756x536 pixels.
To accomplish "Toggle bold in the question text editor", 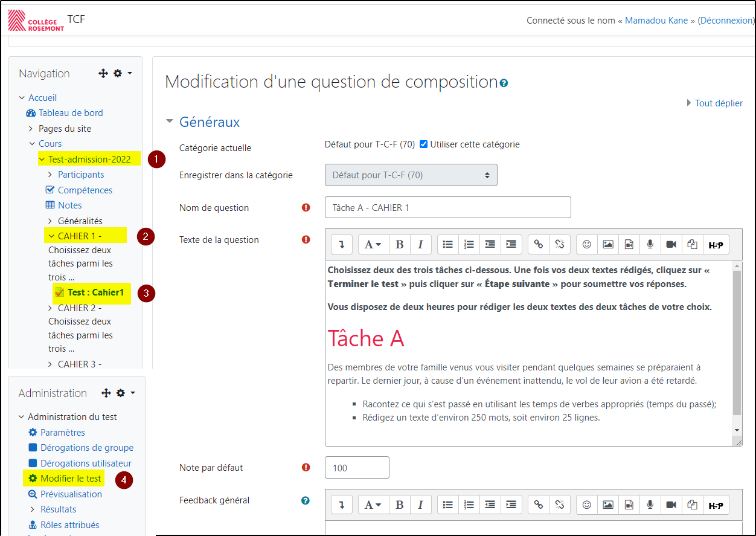I will tap(399, 244).
